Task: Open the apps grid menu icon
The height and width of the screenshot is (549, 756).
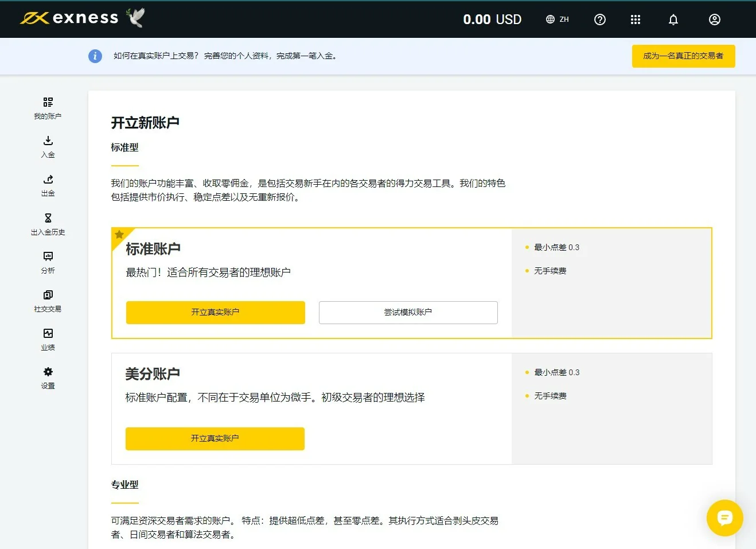Action: 636,20
